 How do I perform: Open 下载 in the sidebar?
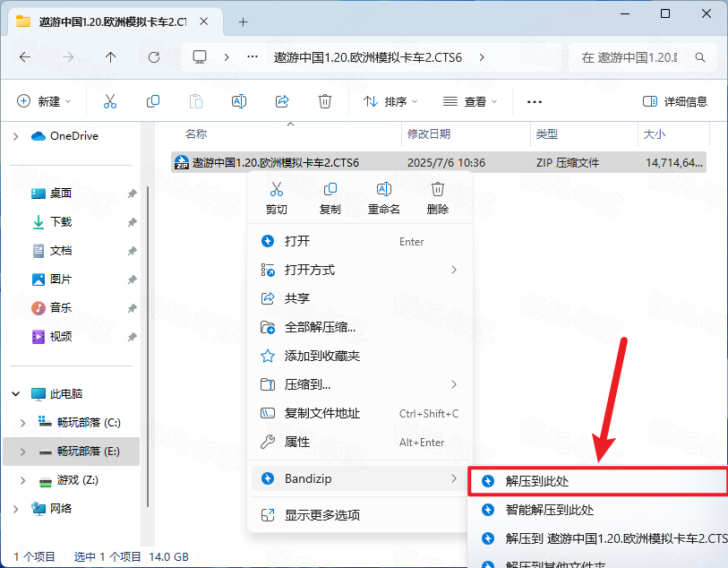point(61,222)
